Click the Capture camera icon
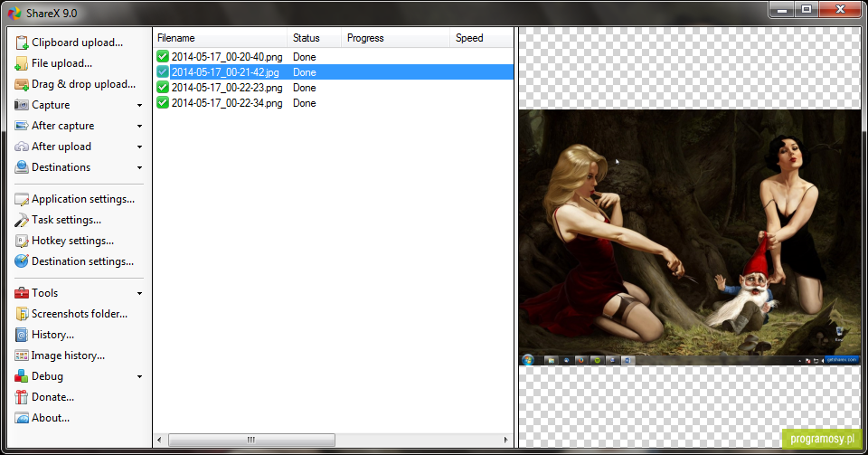The height and width of the screenshot is (455, 868). pyautogui.click(x=22, y=105)
